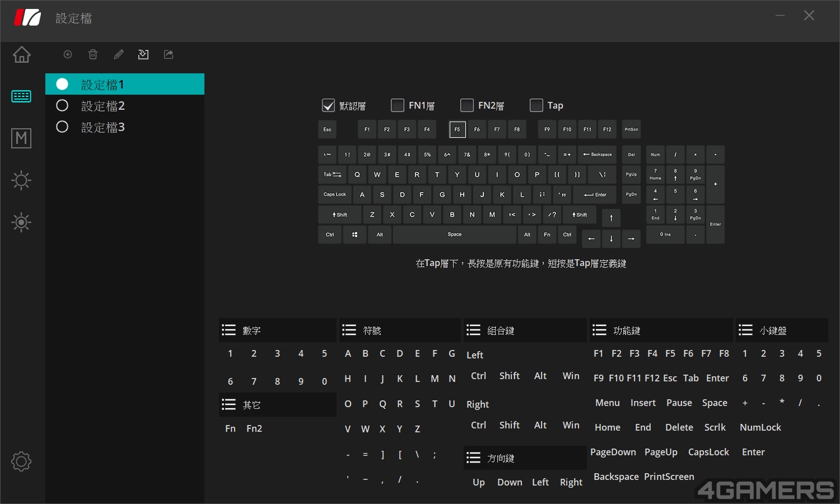840x504 pixels.
Task: Click the Space bar on keyboard layout
Action: pyautogui.click(x=454, y=235)
